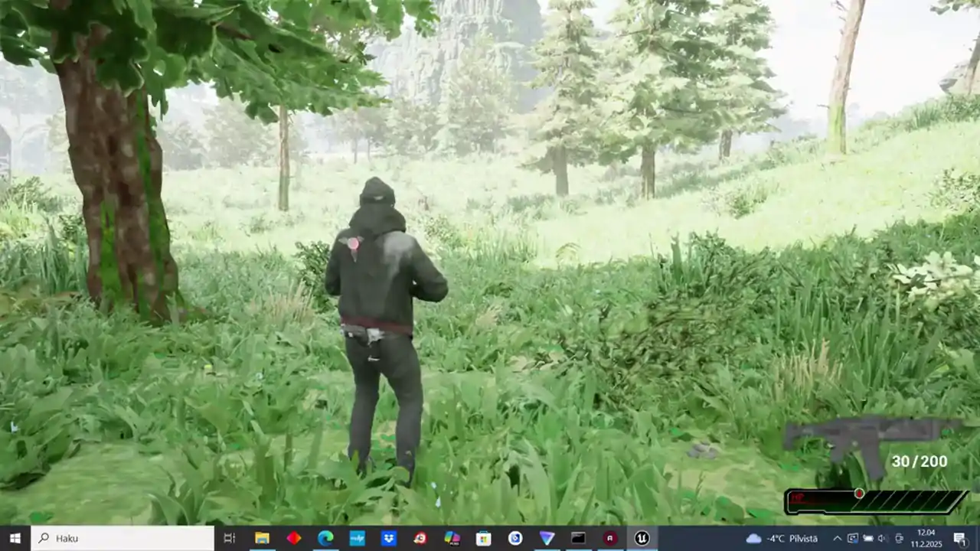Viewport: 980px width, 551px height.
Task: Launch Microsoft Edge from the taskbar
Action: click(325, 538)
